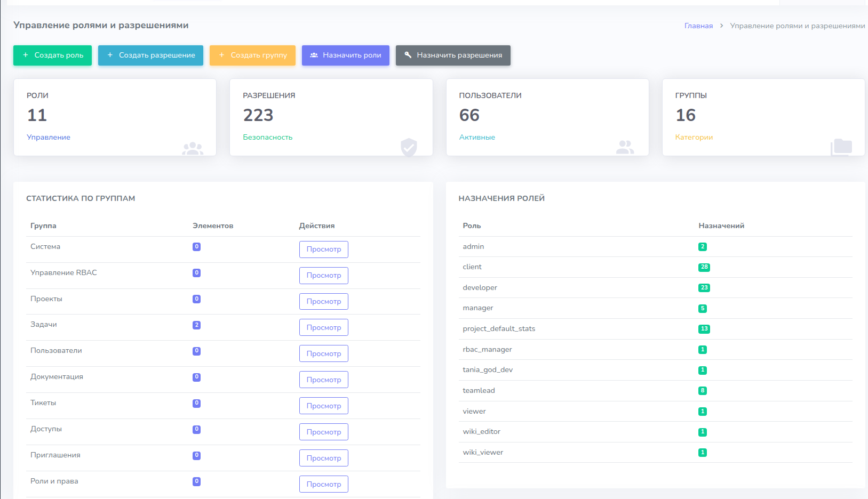
Task: Select the teamlead role text
Action: click(479, 390)
